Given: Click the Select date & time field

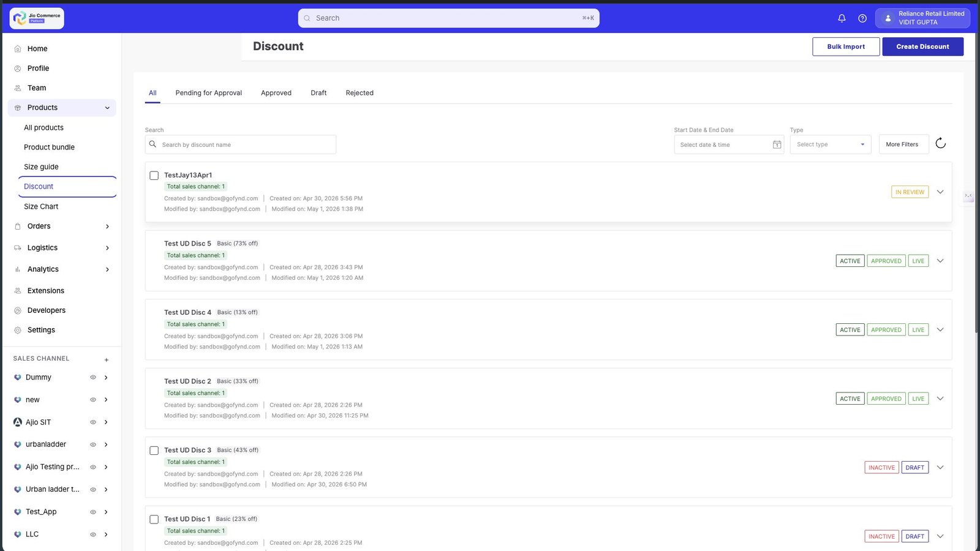Looking at the screenshot, I should pyautogui.click(x=729, y=144).
